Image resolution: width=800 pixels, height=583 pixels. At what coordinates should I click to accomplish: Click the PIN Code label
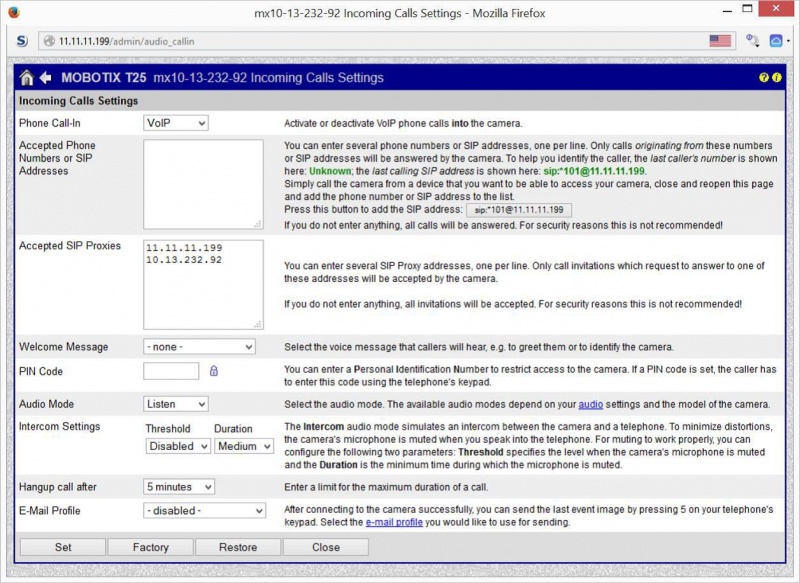[40, 371]
